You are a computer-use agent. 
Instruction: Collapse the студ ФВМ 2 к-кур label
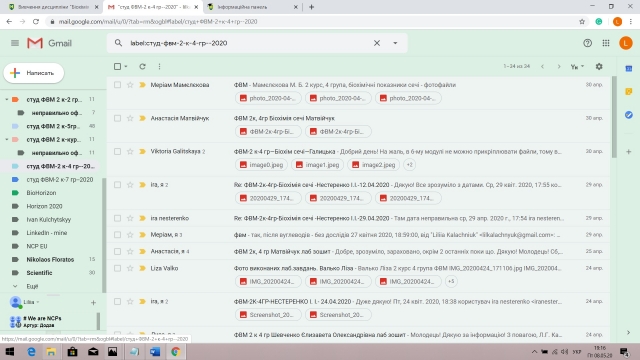(x=7, y=140)
